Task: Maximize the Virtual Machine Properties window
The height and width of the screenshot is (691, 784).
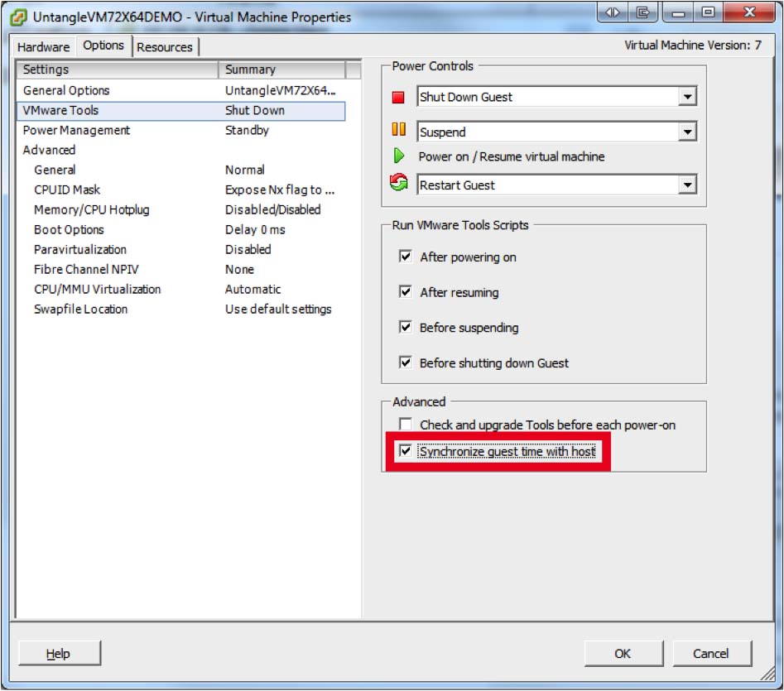Action: (x=708, y=12)
